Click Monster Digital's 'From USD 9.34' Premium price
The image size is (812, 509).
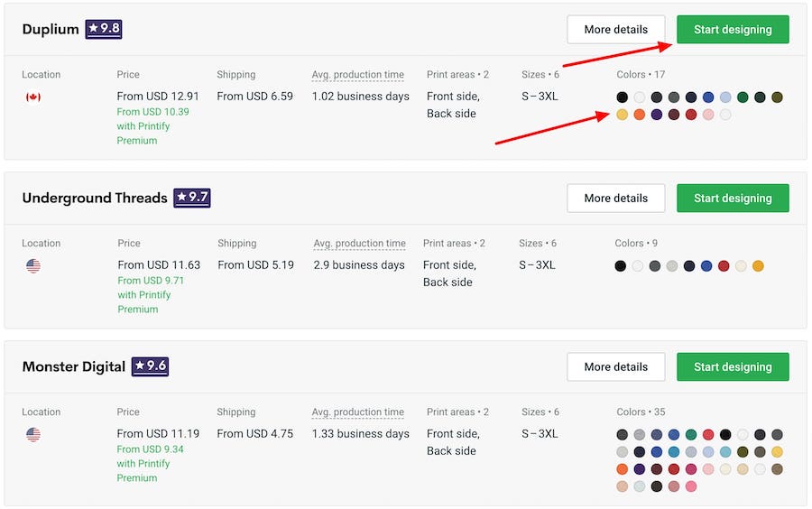(x=150, y=449)
